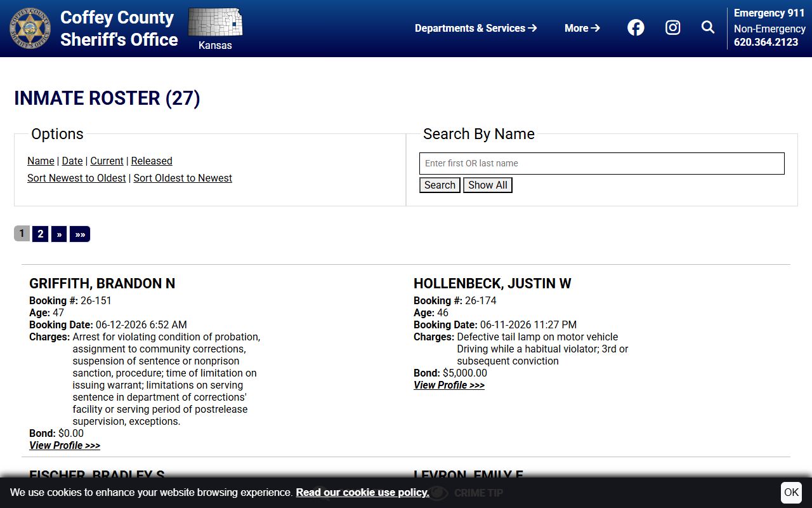Open the cookie use policy link
The image size is (812, 508).
[x=362, y=493]
